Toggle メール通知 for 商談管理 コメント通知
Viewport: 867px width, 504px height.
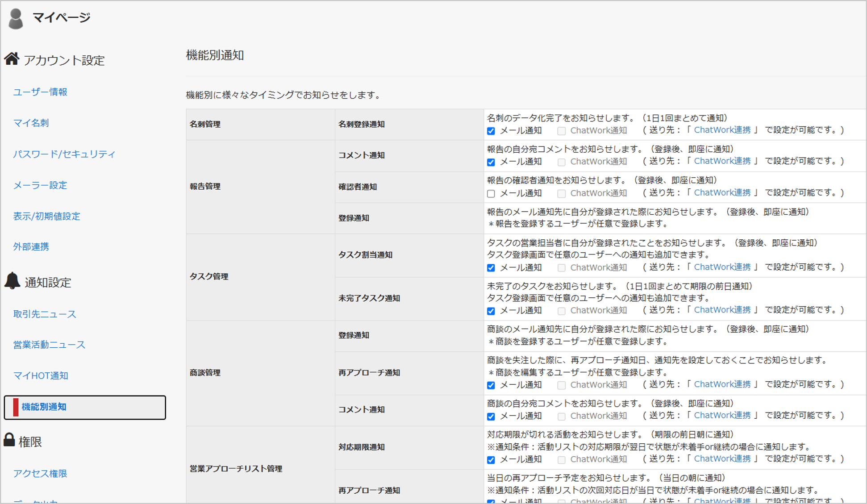pyautogui.click(x=491, y=417)
